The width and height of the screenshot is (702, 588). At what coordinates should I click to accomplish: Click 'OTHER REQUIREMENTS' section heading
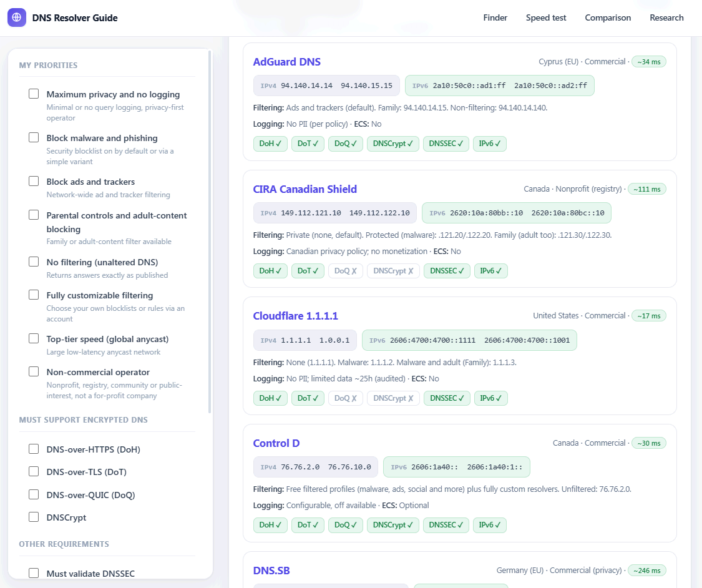click(64, 544)
